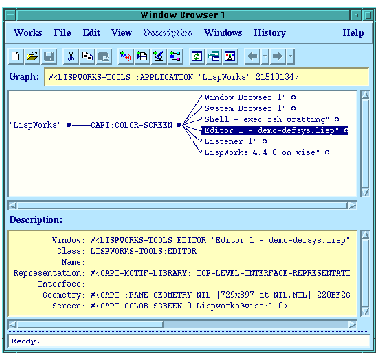Open the Works menu
This screenshot has height=361, width=379.
(28, 33)
